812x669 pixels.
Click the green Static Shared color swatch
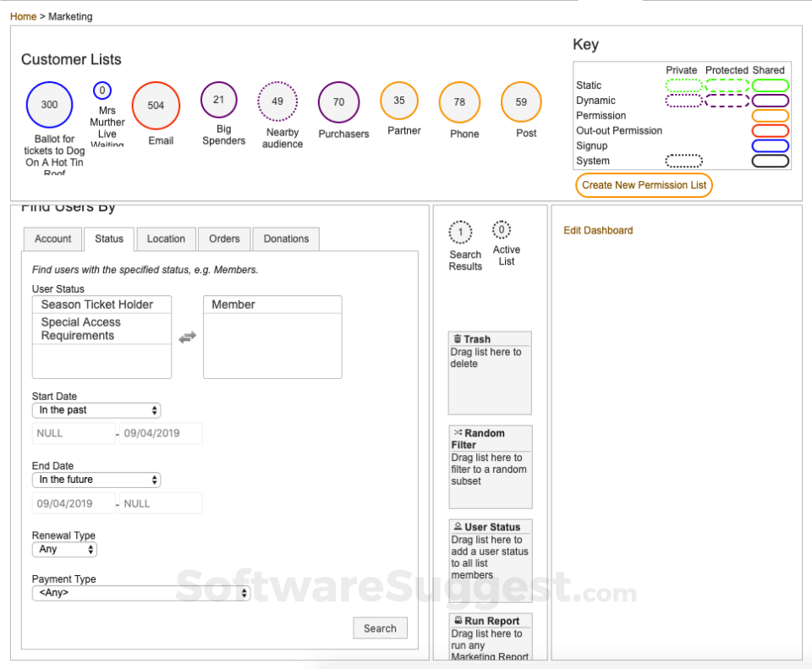(x=769, y=85)
